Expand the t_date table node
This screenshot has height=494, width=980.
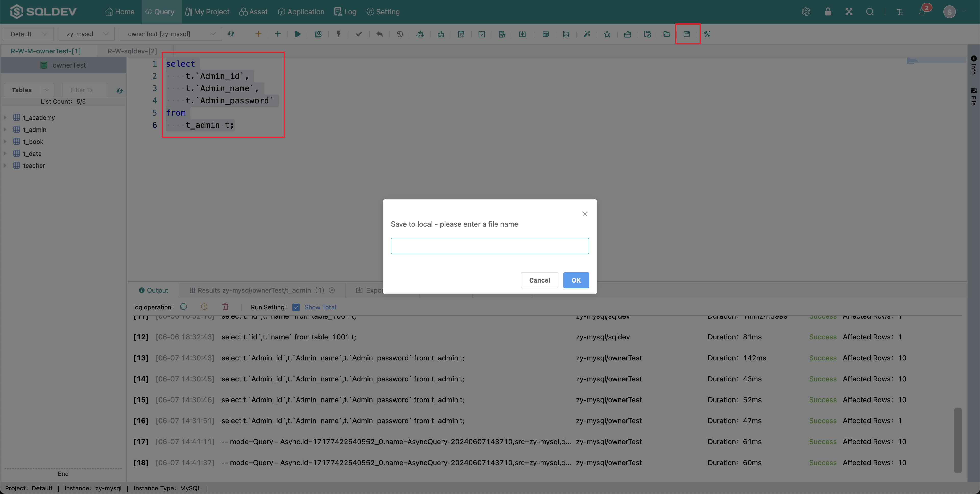[5, 154]
